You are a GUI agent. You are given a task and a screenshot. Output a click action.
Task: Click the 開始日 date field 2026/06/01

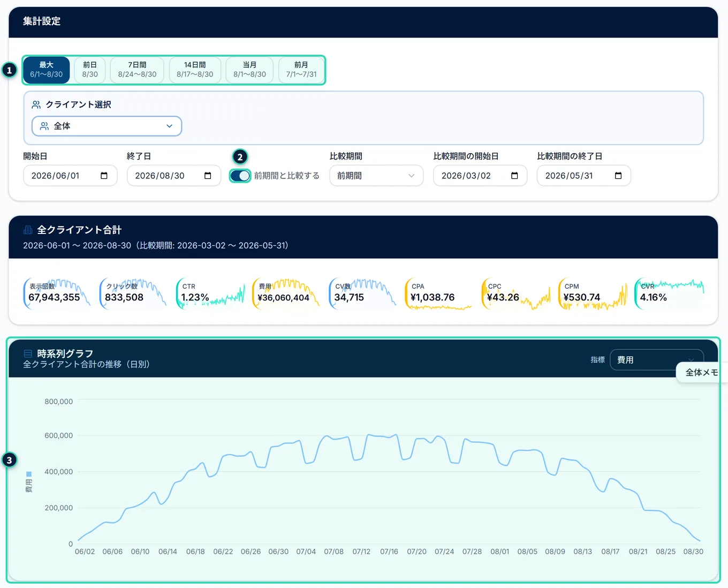70,176
